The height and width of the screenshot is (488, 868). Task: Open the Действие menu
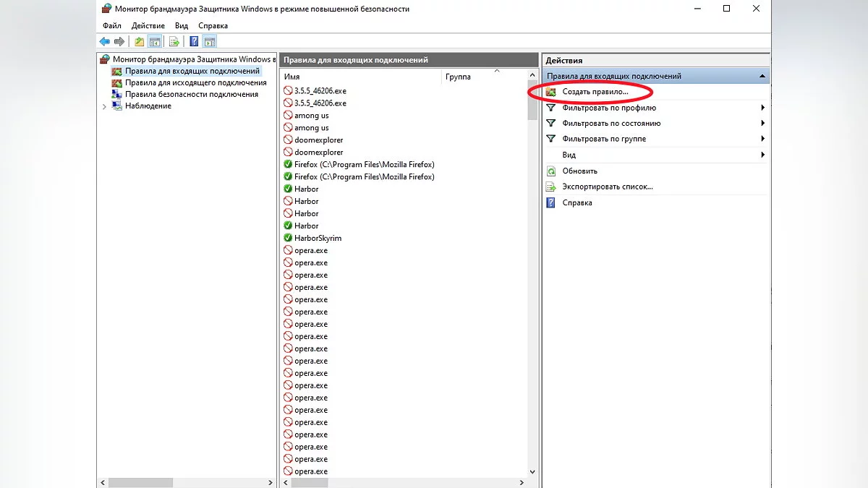coord(148,25)
